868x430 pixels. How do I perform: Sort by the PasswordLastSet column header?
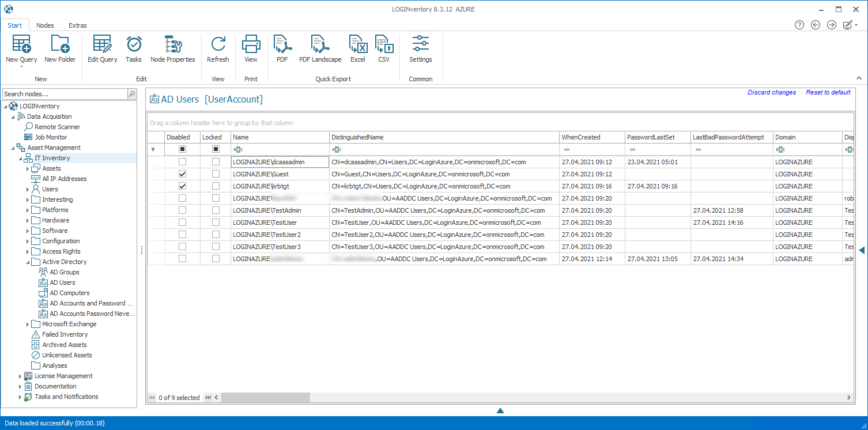[658, 137]
